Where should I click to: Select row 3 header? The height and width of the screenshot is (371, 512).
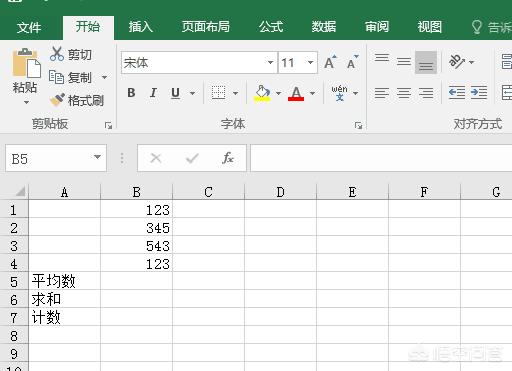coord(14,246)
